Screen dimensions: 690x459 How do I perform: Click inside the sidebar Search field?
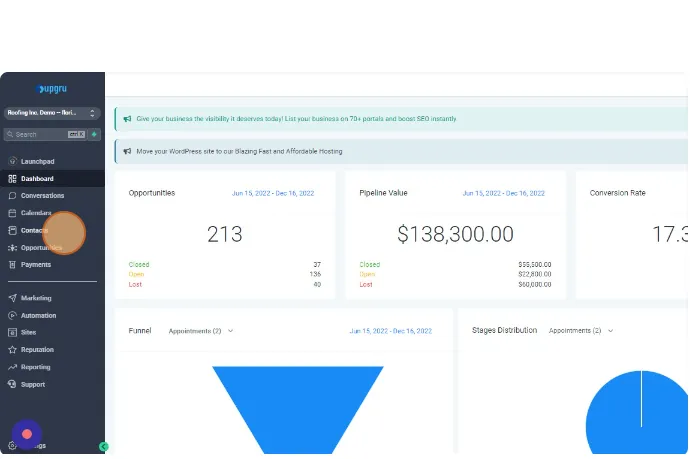click(45, 134)
